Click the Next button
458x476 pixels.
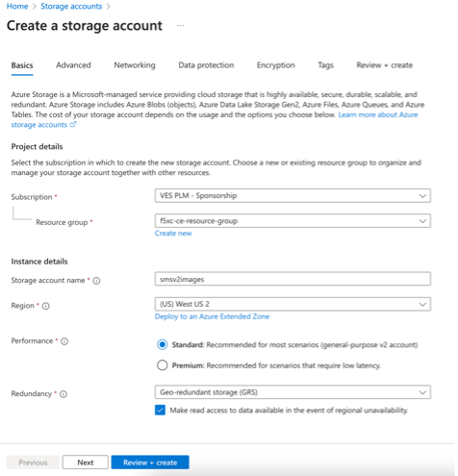[x=86, y=463]
